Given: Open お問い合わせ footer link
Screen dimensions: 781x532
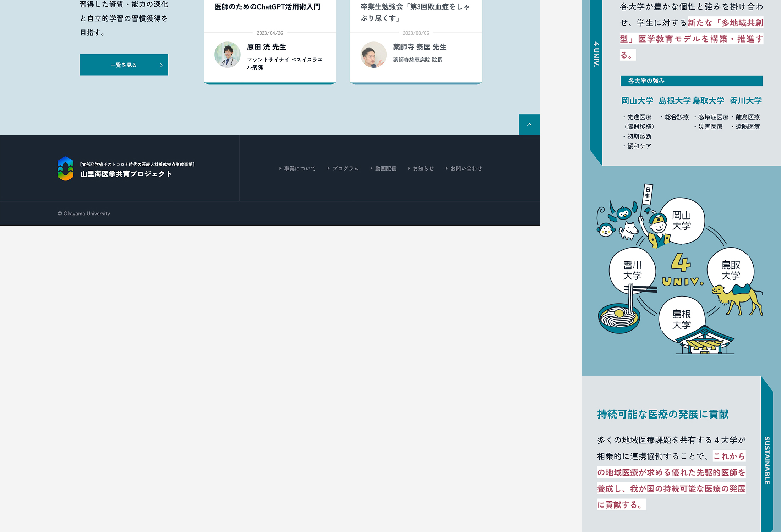Looking at the screenshot, I should (466, 168).
